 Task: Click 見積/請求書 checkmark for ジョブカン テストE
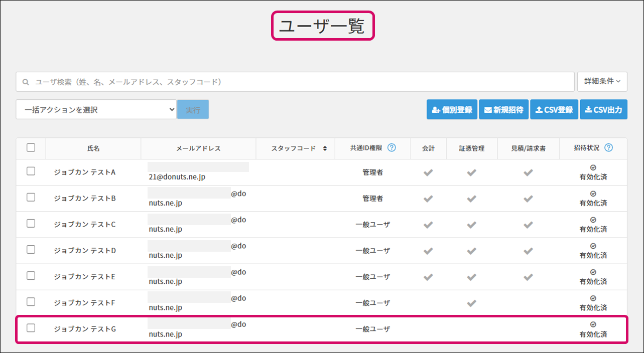[x=528, y=277]
